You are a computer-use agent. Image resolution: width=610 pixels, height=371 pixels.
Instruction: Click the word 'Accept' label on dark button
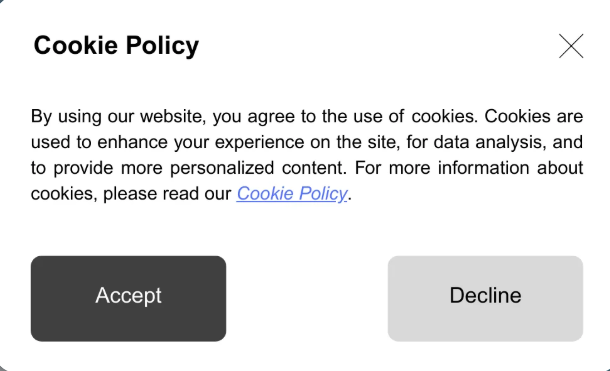(128, 296)
